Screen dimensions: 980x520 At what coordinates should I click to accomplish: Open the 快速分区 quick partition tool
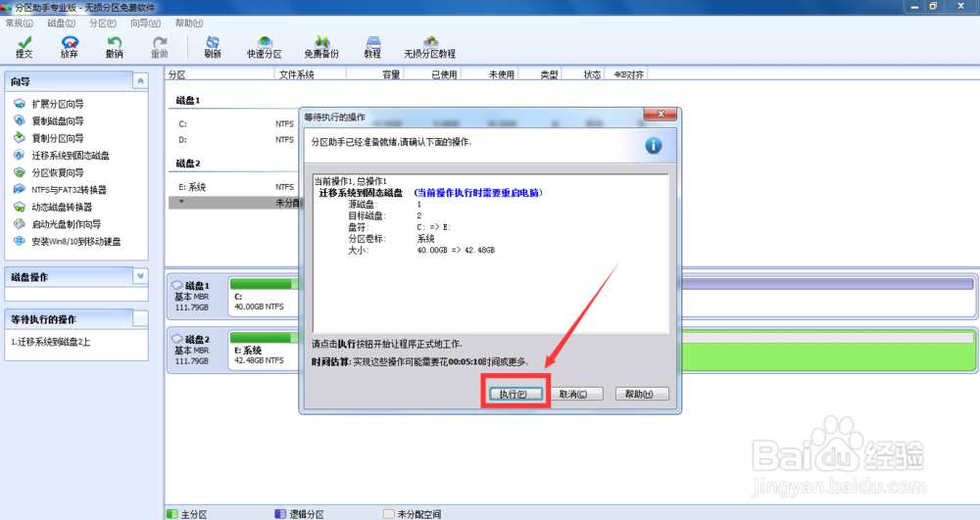click(x=265, y=47)
